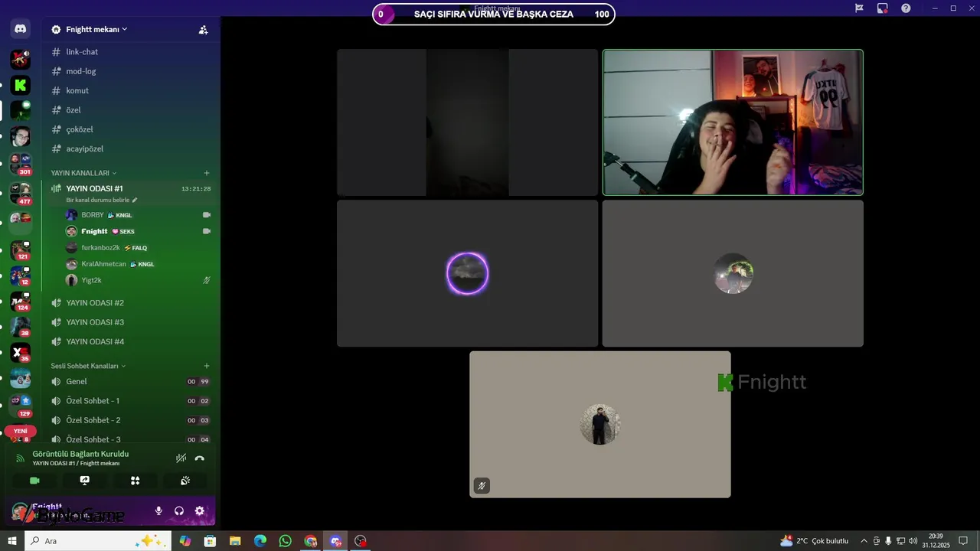Mute the microphone in user panel
The image size is (980, 551).
158,510
